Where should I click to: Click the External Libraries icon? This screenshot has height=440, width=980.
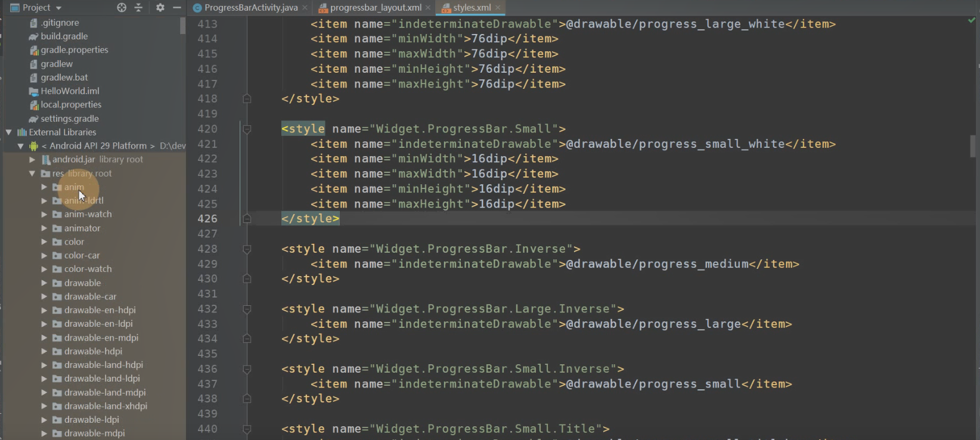22,132
